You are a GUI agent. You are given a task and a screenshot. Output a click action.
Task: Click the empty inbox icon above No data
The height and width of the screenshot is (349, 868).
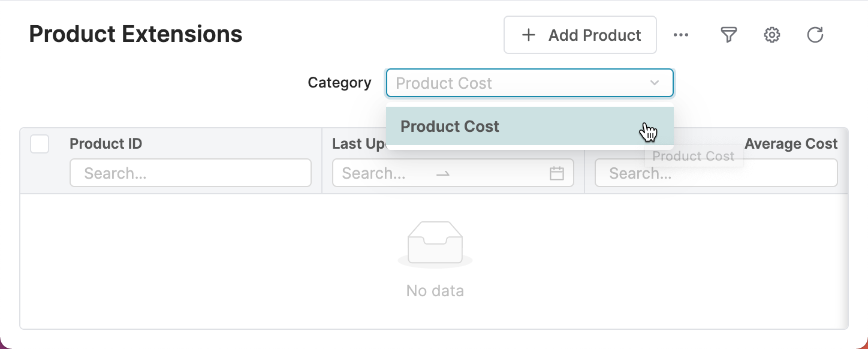click(x=435, y=243)
